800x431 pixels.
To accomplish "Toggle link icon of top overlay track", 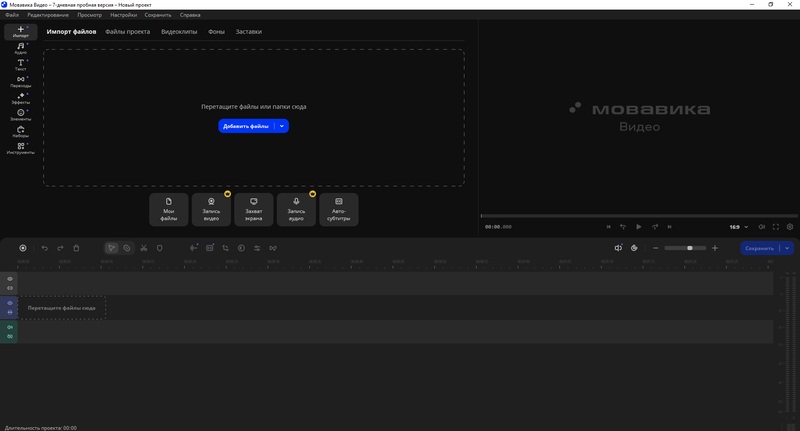I will tap(10, 288).
